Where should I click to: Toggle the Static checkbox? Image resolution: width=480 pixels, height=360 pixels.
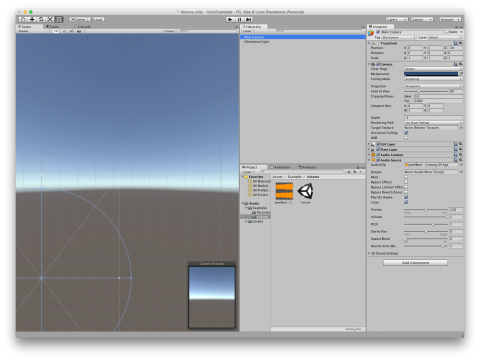(x=448, y=32)
